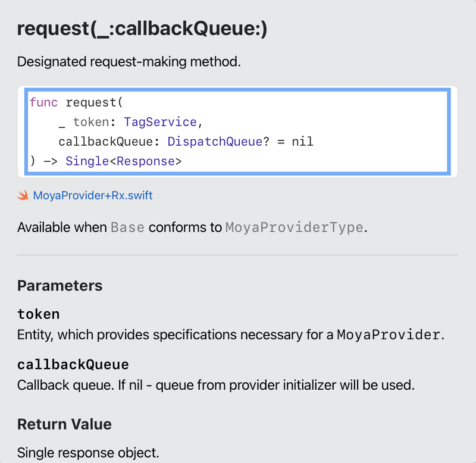Screen dimensions: 476x463
Task: Click the MoyaProvider inline code in description
Action: (389, 334)
